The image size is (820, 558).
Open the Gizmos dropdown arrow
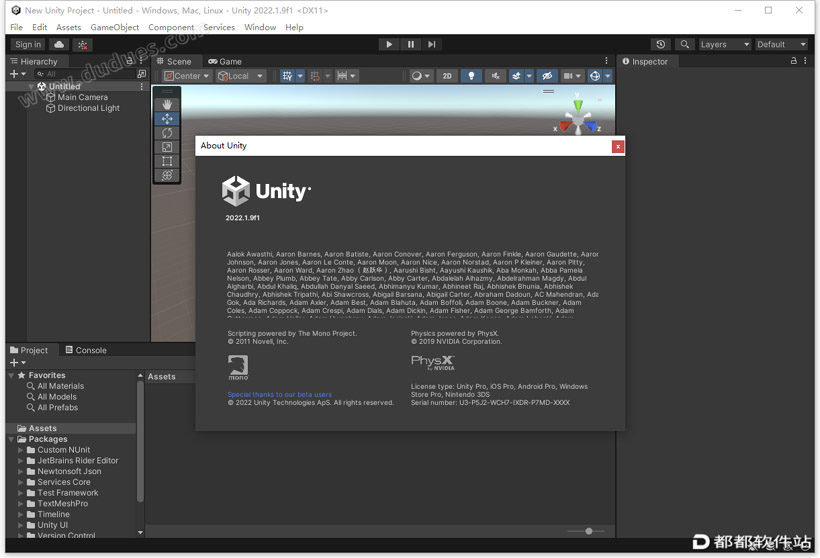pyautogui.click(x=608, y=76)
